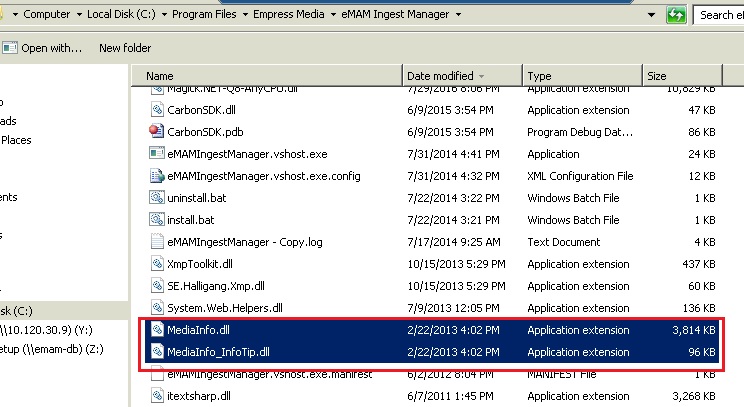The width and height of the screenshot is (744, 407).
Task: Sort by the Date modified column header
Action: coord(462,76)
